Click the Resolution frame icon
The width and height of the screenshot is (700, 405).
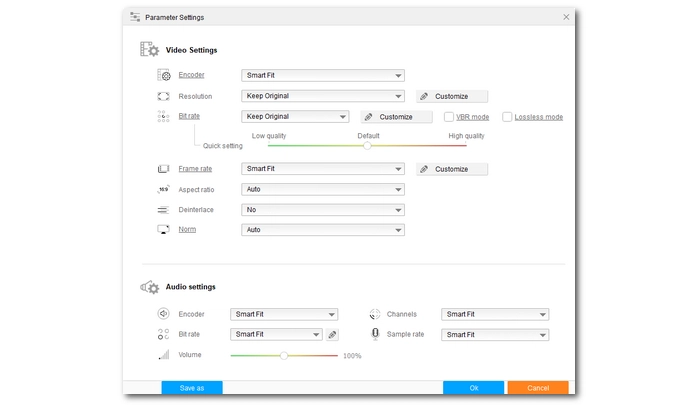pos(163,96)
